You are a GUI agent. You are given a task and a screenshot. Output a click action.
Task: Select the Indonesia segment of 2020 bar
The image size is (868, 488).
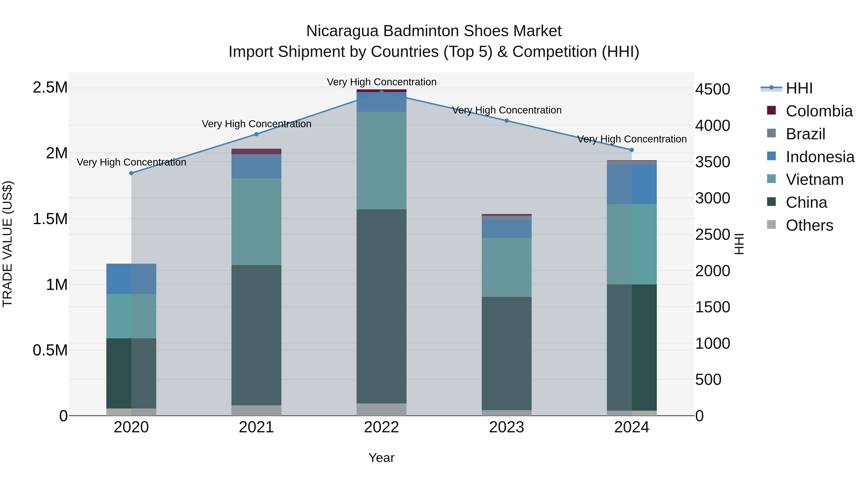131,279
